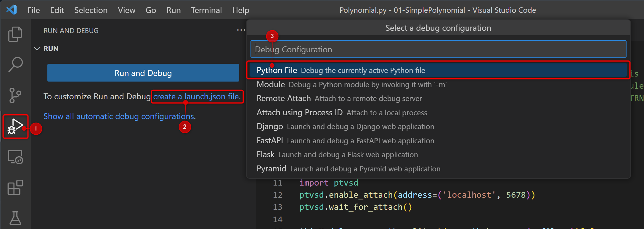This screenshot has height=229, width=644.
Task: Select Attach using Process ID option
Action: (x=438, y=113)
